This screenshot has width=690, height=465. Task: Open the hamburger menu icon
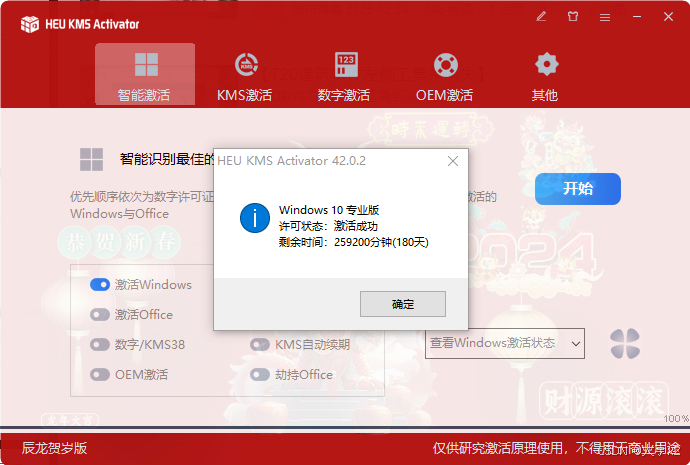pyautogui.click(x=605, y=17)
